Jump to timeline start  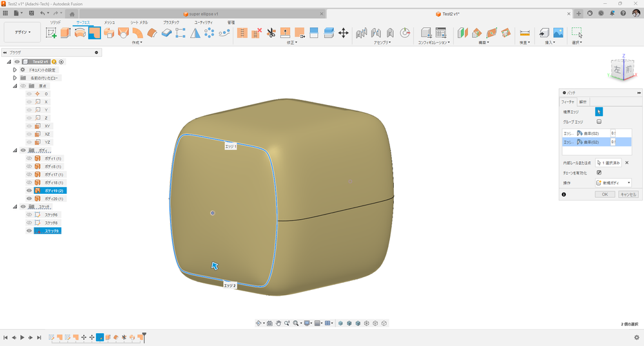pyautogui.click(x=6, y=338)
